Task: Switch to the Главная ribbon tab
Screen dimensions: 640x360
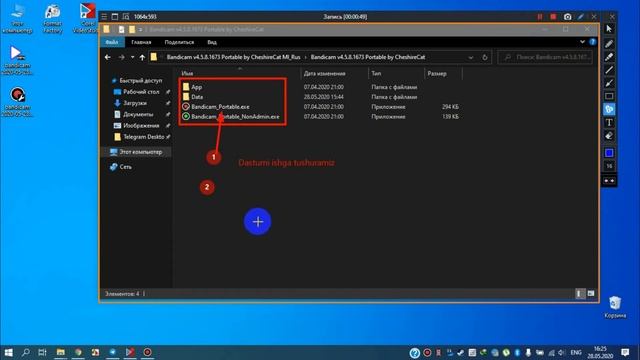Action: [x=141, y=42]
